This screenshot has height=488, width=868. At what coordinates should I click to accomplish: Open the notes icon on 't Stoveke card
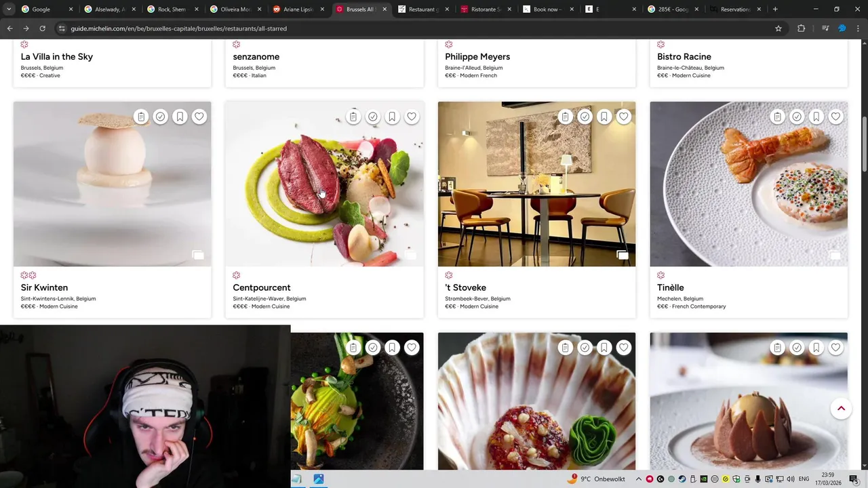pos(566,117)
